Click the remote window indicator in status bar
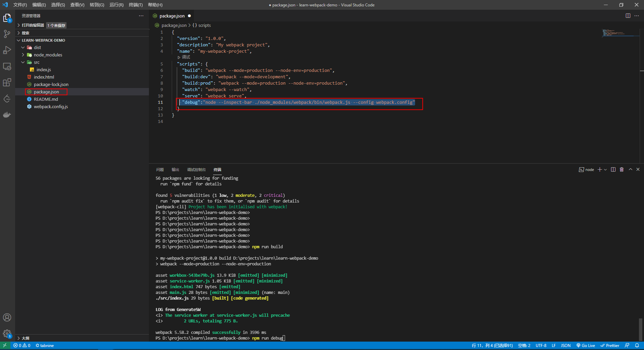 pos(5,345)
